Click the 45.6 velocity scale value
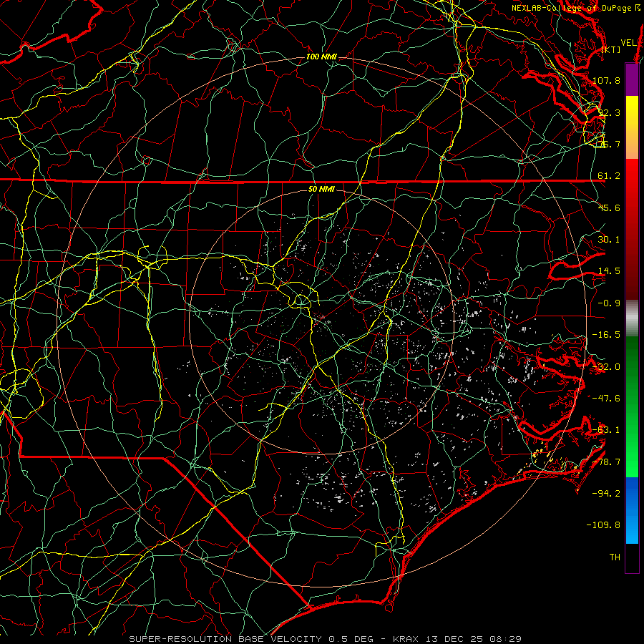Screen dimensions: 644x644 click(x=609, y=208)
